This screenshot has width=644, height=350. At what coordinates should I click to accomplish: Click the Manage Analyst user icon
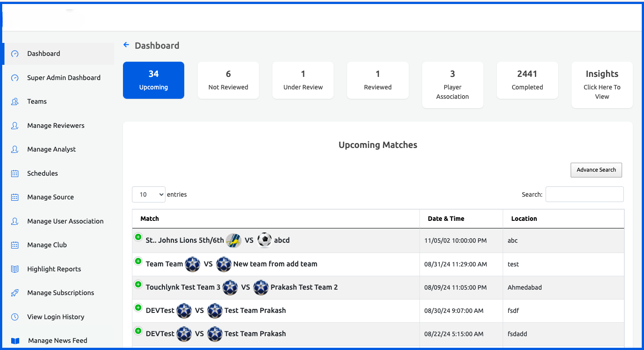pyautogui.click(x=15, y=149)
